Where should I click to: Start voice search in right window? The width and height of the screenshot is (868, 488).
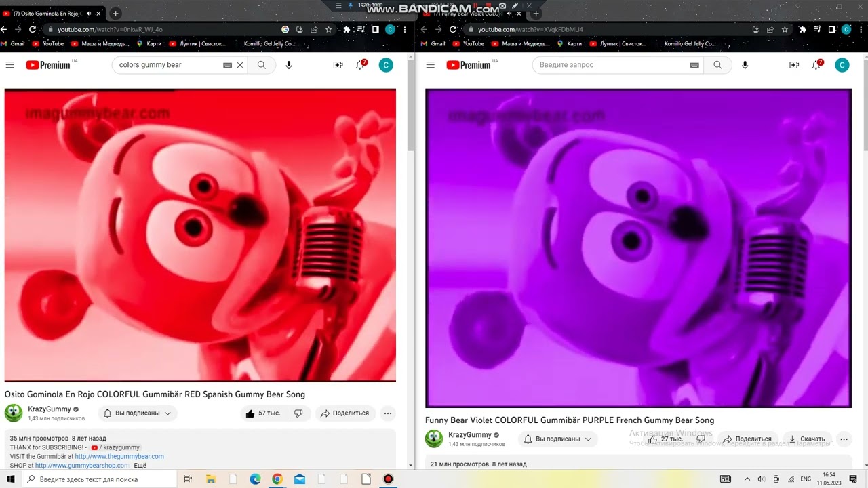coord(745,65)
